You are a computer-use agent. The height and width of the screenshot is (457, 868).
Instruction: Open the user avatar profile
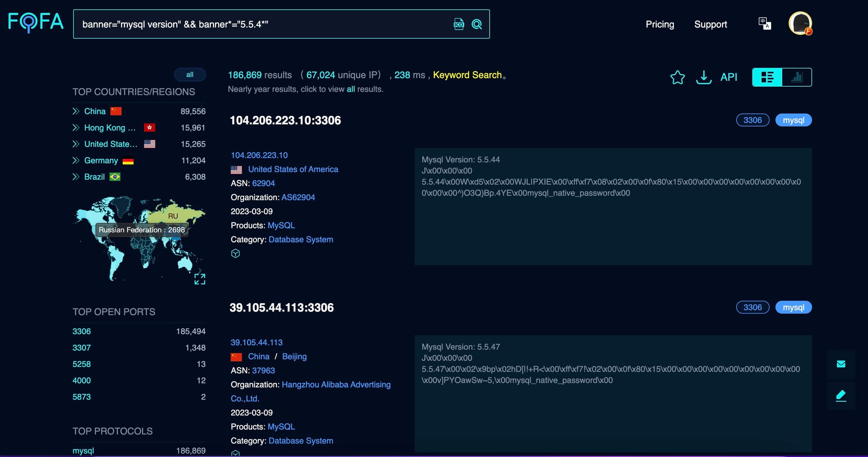coord(800,23)
